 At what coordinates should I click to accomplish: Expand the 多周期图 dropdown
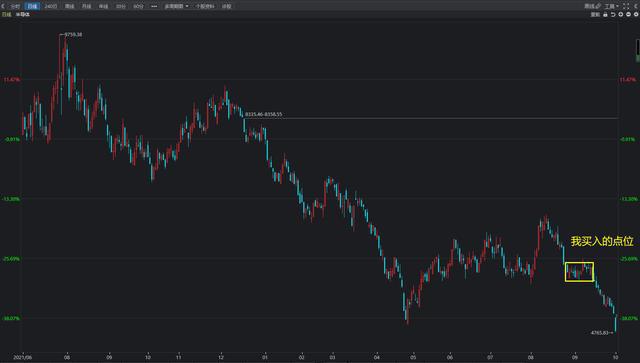[177, 6]
